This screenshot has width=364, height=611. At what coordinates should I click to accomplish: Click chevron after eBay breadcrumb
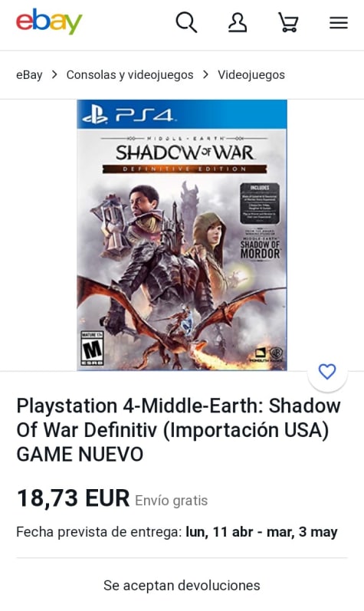pyautogui.click(x=54, y=75)
